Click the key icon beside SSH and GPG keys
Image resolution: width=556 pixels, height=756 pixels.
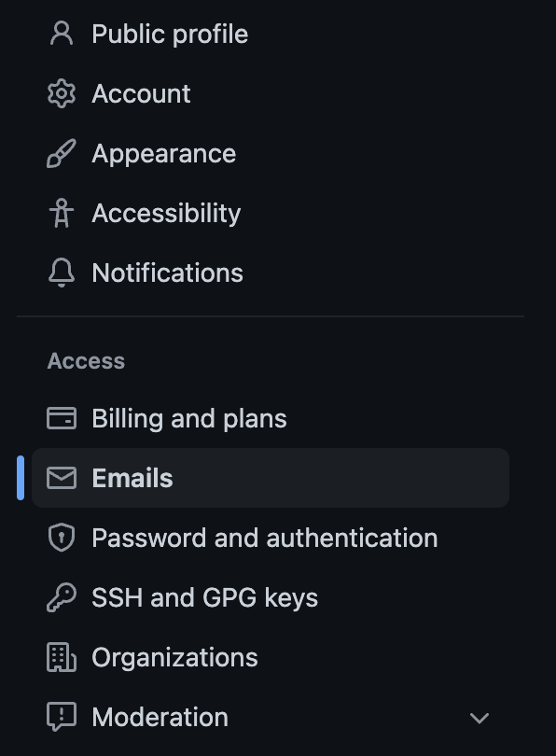62,597
